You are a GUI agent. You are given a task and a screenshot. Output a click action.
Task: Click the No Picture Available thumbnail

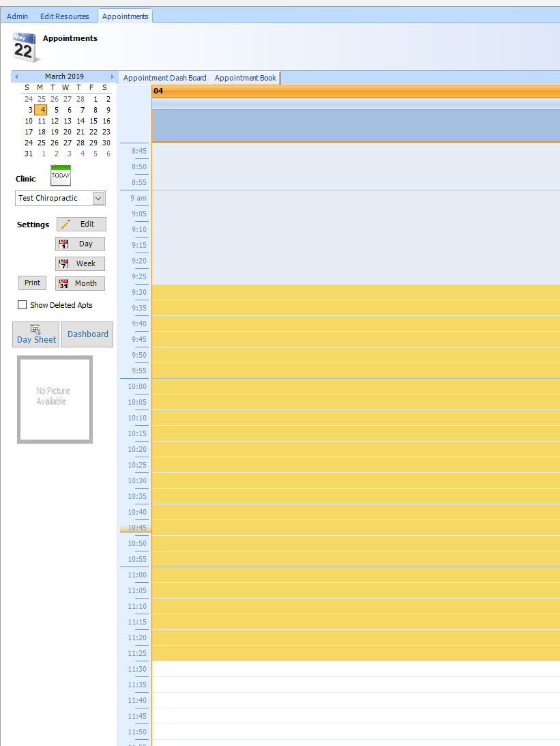(55, 400)
